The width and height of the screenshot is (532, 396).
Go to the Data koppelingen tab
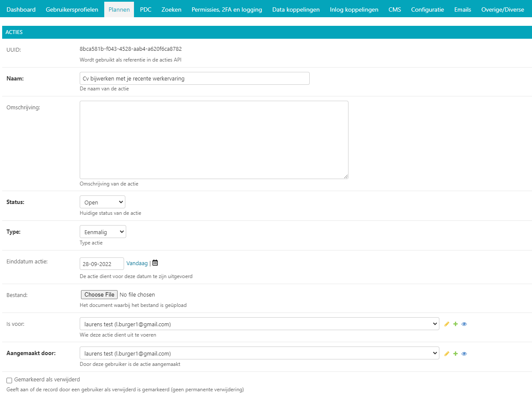pyautogui.click(x=296, y=9)
